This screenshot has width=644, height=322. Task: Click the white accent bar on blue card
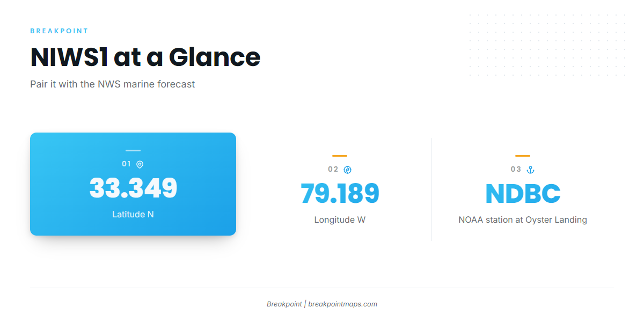pos(133,150)
